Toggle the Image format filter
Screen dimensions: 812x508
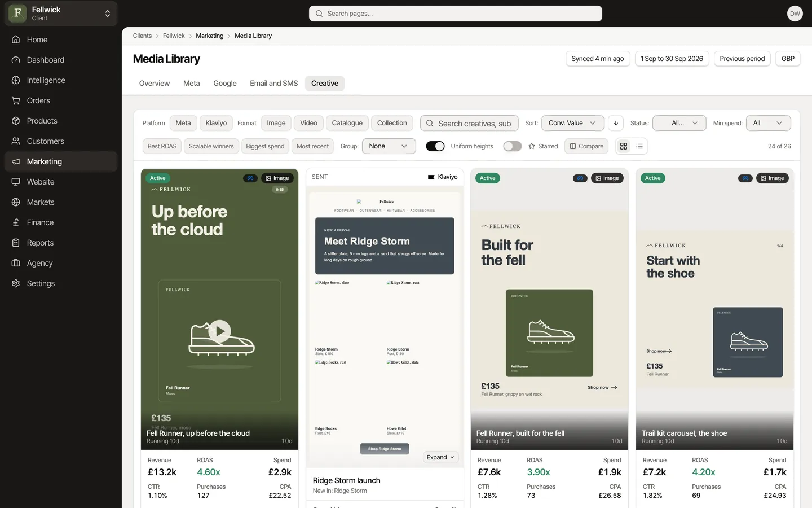coord(276,123)
